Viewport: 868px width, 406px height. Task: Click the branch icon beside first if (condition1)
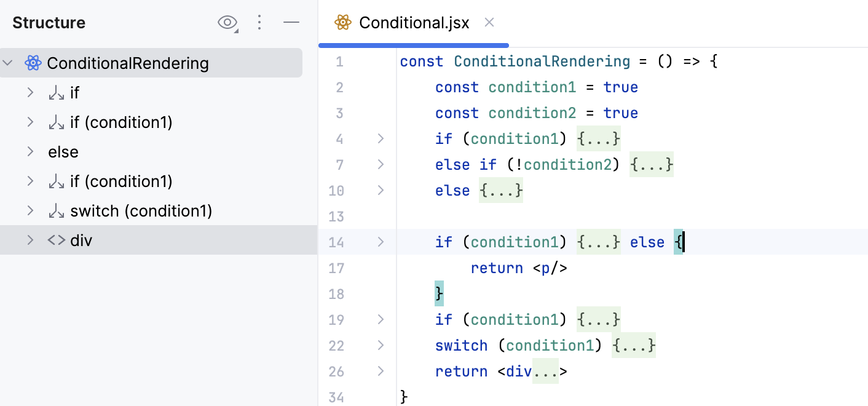pyautogui.click(x=56, y=122)
